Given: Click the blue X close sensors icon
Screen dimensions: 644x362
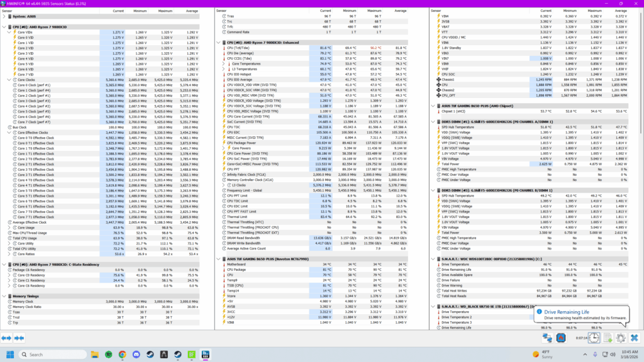Looking at the screenshot, I should point(635,337).
